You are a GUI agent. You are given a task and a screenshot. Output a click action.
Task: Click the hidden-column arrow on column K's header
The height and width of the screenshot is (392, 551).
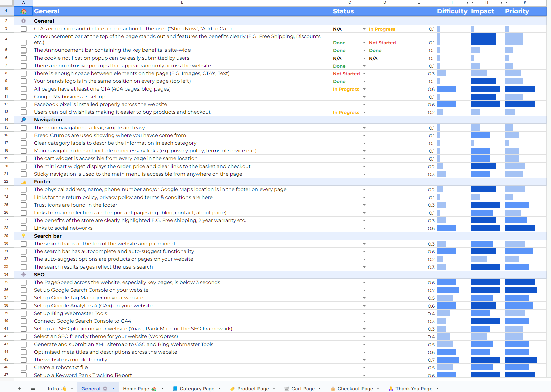(506, 3)
